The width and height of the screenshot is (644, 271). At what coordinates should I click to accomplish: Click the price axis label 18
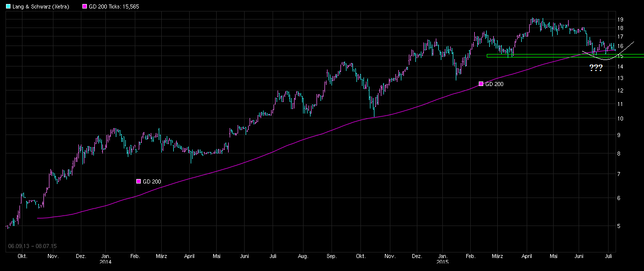(621, 28)
